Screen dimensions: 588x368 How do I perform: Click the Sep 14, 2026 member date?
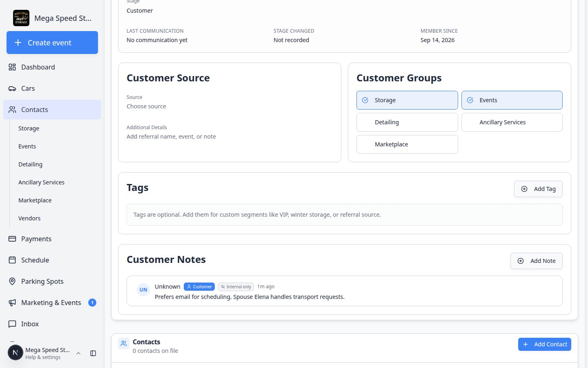[x=437, y=40]
